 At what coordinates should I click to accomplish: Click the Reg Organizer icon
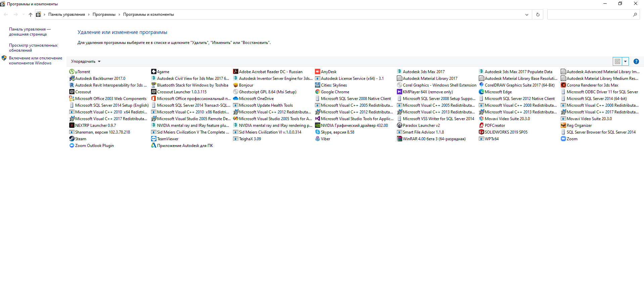pyautogui.click(x=563, y=125)
